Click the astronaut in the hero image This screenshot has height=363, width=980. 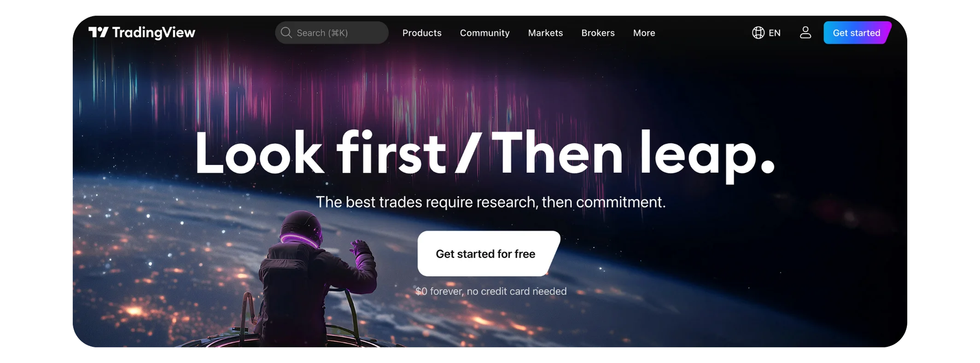click(317, 279)
